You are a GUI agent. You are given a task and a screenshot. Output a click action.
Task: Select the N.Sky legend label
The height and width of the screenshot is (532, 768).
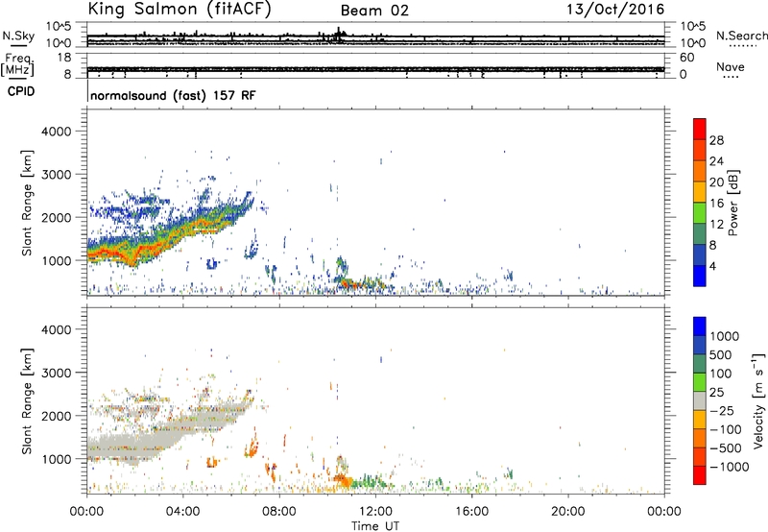pos(18,36)
